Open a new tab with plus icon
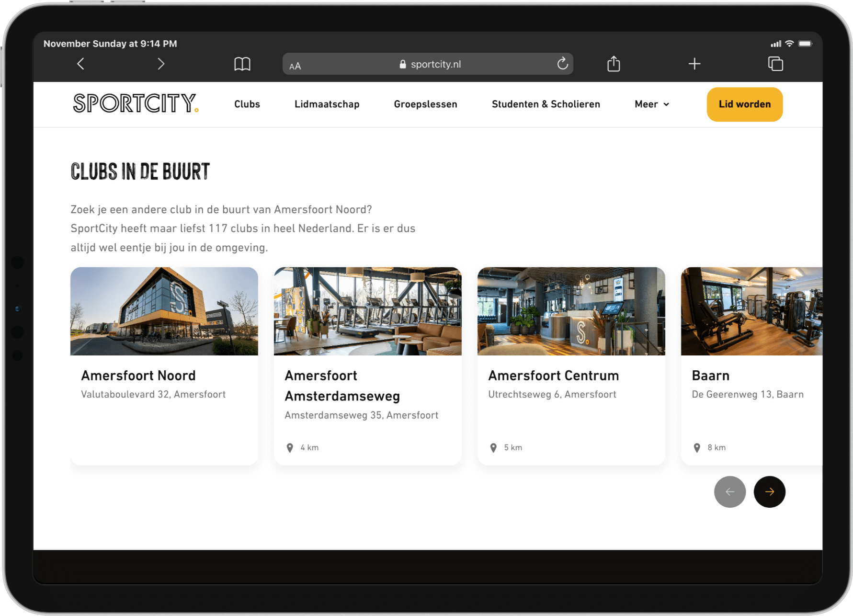The image size is (853, 616). coord(694,64)
